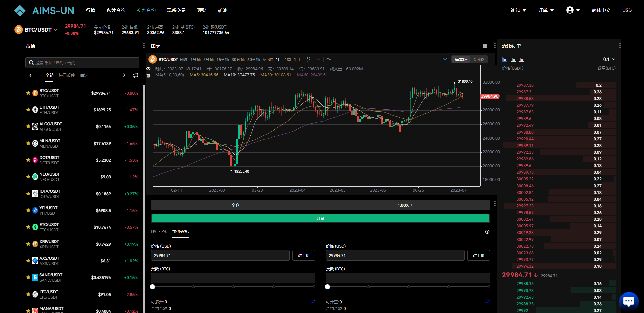Screen dimensions: 644x313
Task: Show buy-only green order book view
Action: (513, 59)
